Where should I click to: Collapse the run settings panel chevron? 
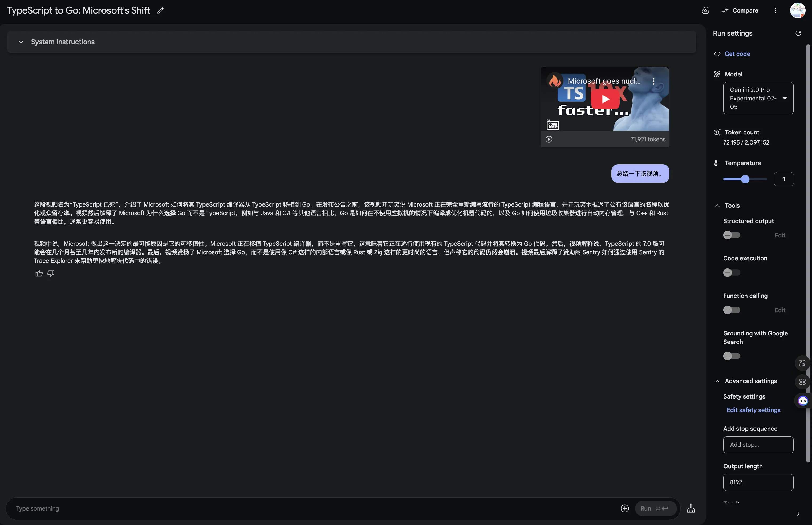[798, 514]
